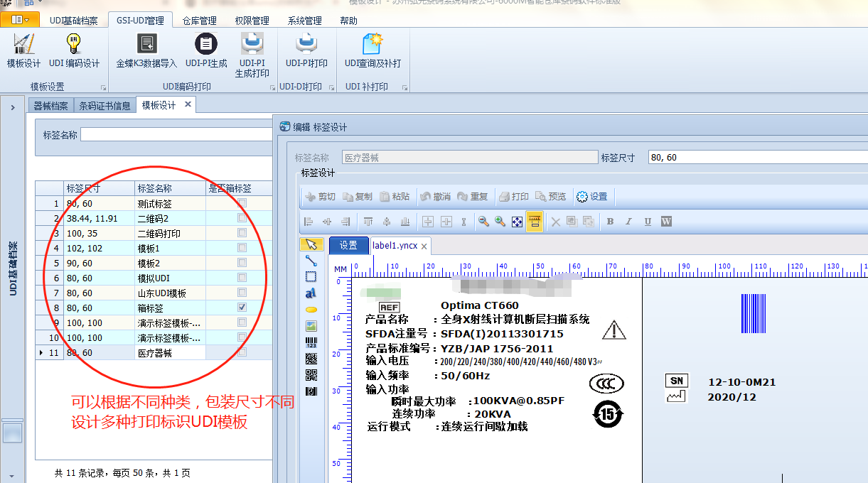Select the PDF417 barcode tool

pyautogui.click(x=311, y=391)
